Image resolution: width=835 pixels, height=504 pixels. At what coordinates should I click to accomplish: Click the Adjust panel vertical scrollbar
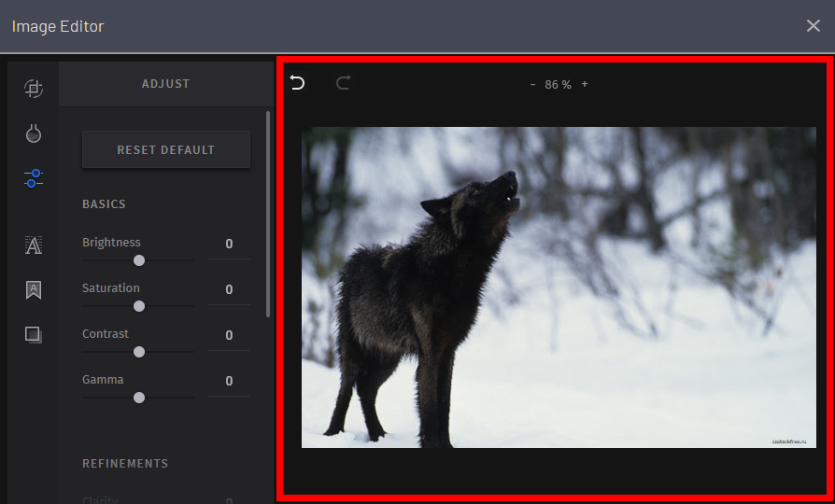click(269, 215)
